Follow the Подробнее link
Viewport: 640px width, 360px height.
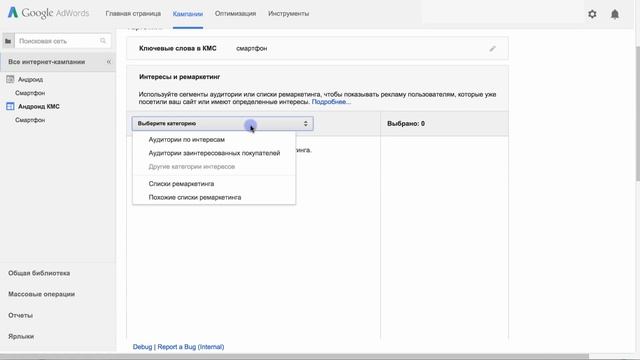[331, 102]
